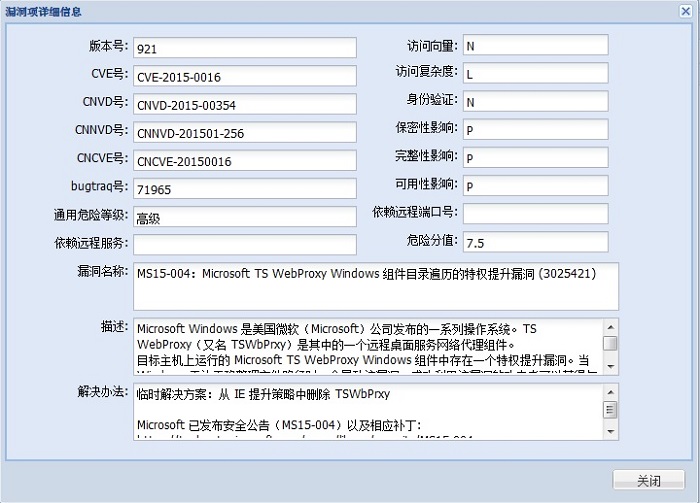Screen dimensions: 700x503
Task: Click the CNNVD号 label
Action: 102,130
